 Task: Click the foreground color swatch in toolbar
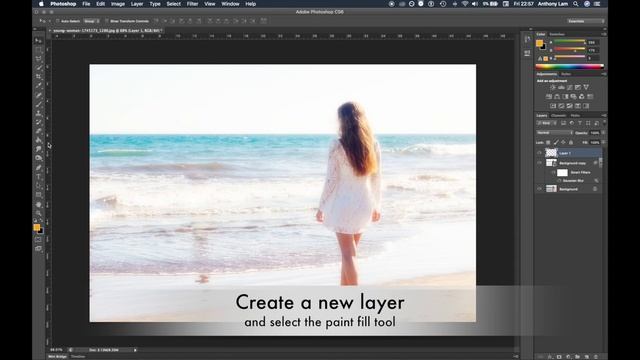coord(37,227)
